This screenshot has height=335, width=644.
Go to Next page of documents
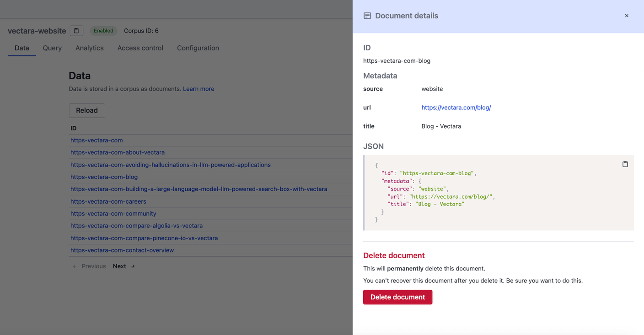[123, 266]
